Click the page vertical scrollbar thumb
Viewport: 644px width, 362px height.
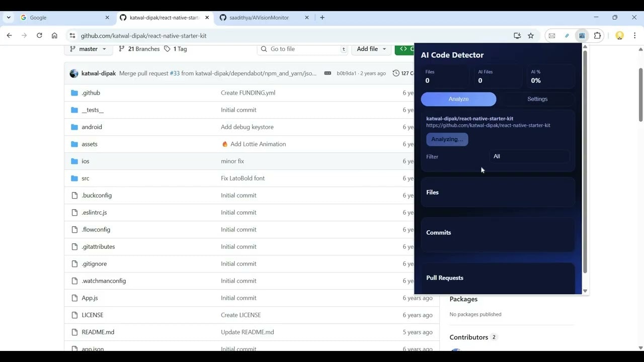tap(640, 94)
